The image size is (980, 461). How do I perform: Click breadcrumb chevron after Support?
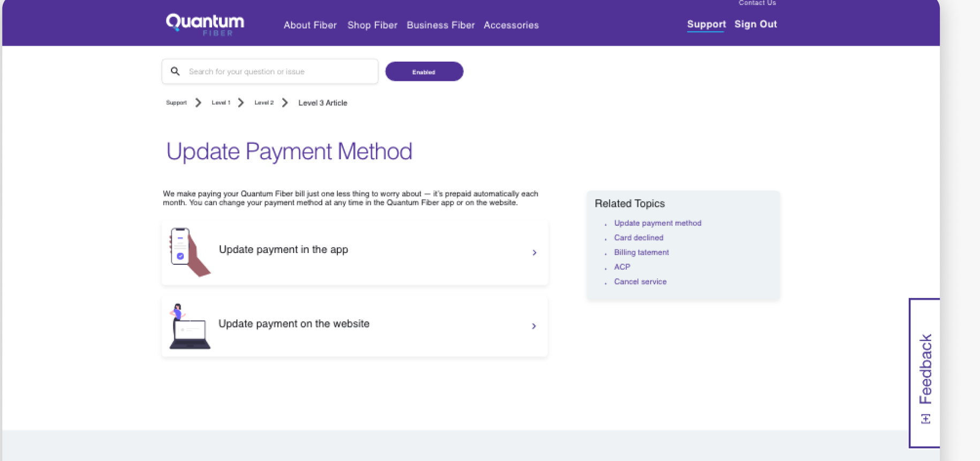(198, 102)
